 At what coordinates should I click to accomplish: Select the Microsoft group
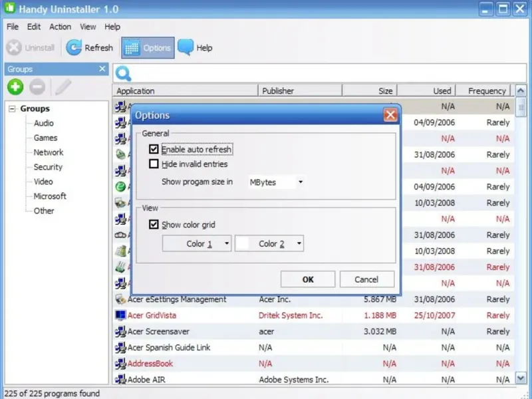(x=50, y=196)
